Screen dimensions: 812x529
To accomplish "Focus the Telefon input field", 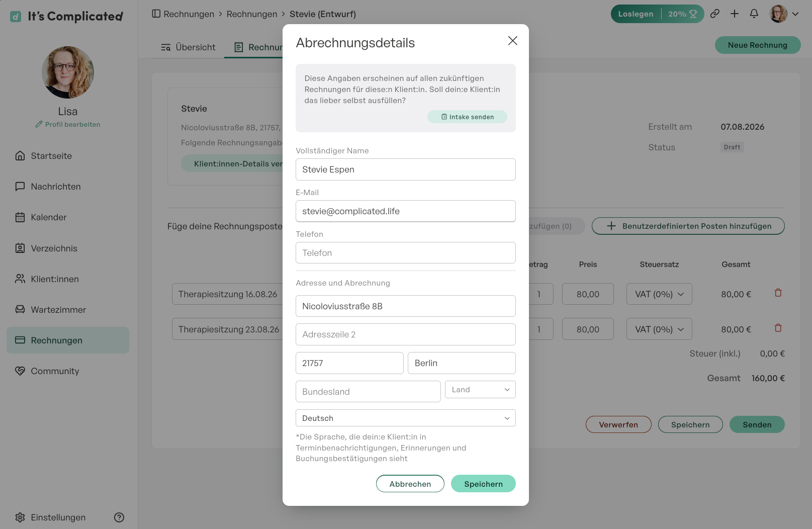I will click(406, 252).
